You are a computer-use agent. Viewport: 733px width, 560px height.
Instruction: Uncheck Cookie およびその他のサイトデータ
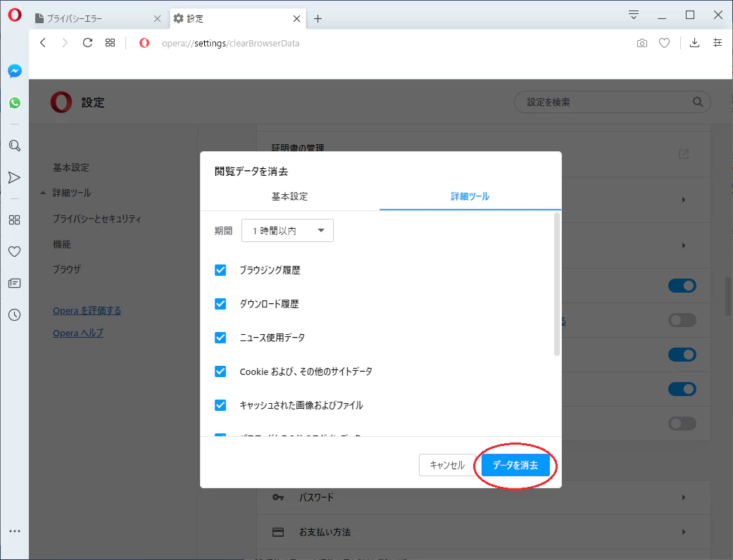point(220,371)
